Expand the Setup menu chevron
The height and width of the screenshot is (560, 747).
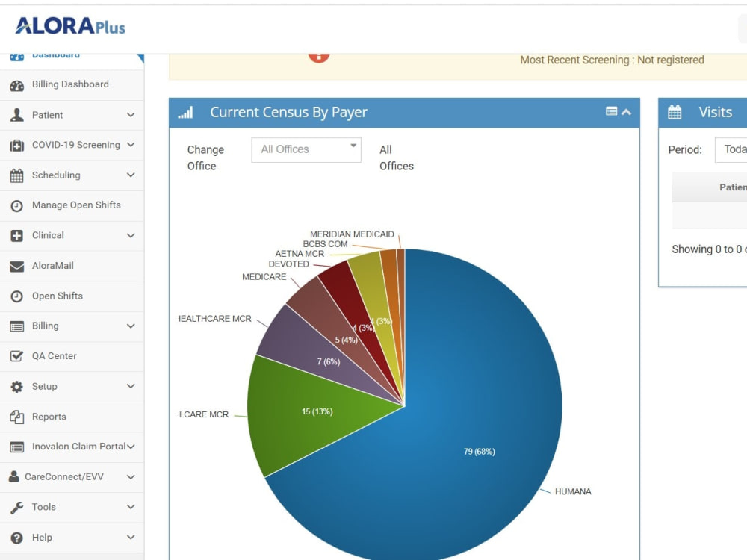tap(131, 386)
